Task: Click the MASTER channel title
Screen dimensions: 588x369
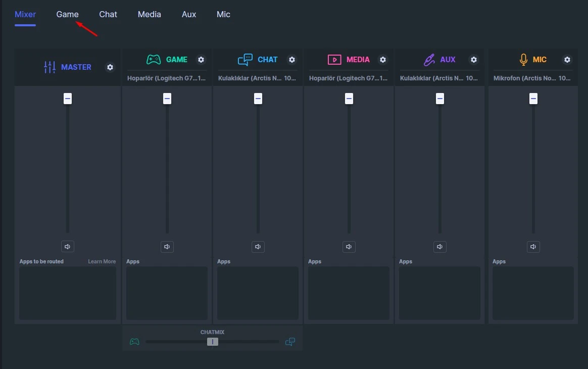Action: coord(76,67)
